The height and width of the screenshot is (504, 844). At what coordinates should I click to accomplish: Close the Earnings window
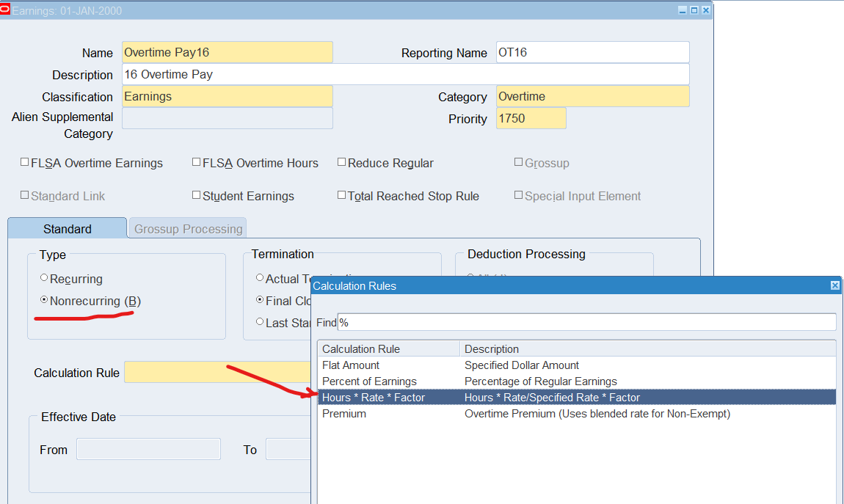(x=705, y=10)
